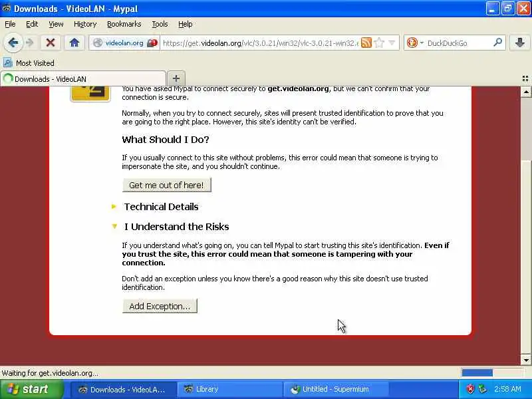This screenshot has width=532, height=399.
Task: Go back using the Back arrow button
Action: (x=13, y=43)
